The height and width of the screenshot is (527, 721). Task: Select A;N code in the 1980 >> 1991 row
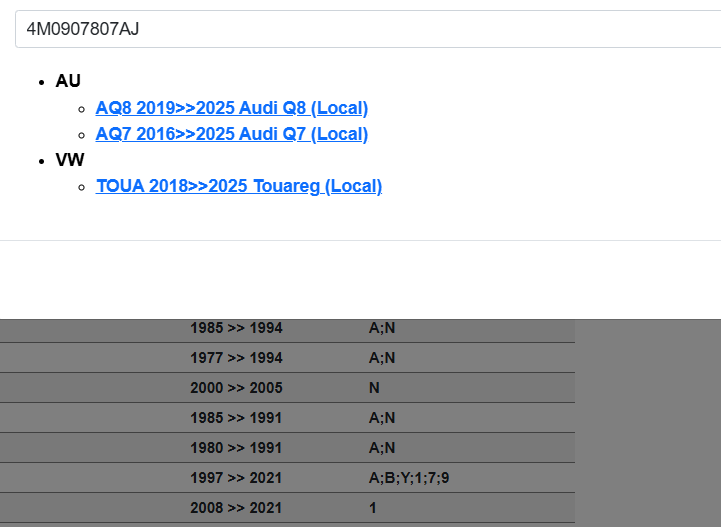point(382,448)
